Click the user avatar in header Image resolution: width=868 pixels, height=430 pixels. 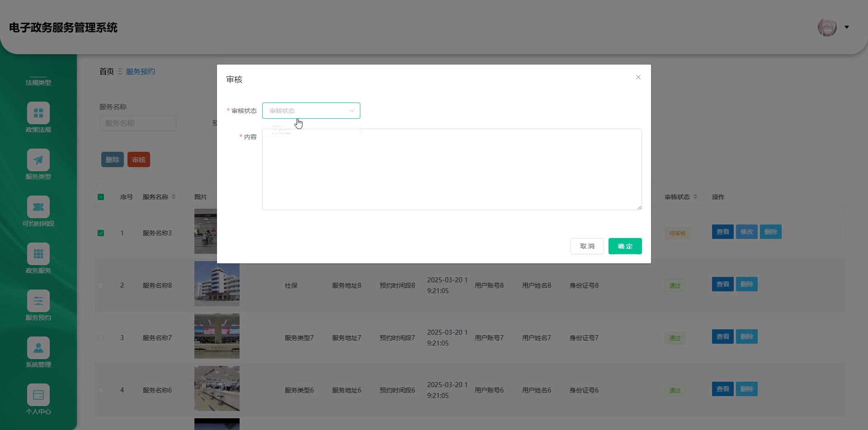[827, 28]
